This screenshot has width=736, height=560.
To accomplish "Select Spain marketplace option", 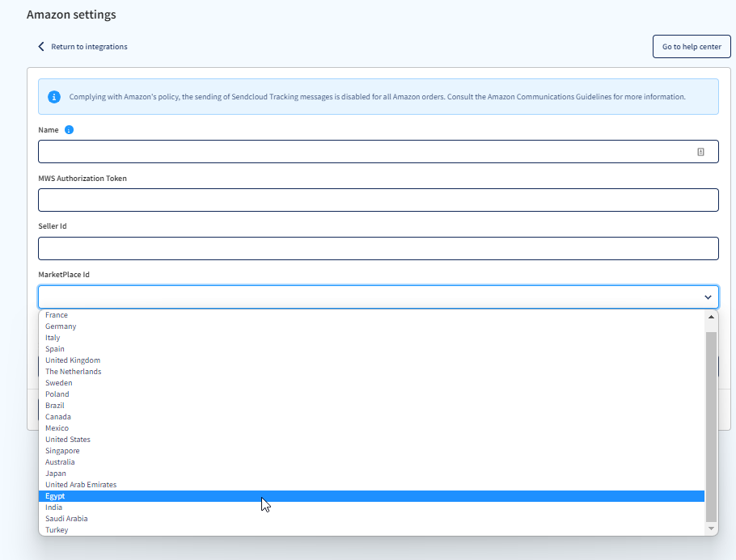I will [372, 348].
